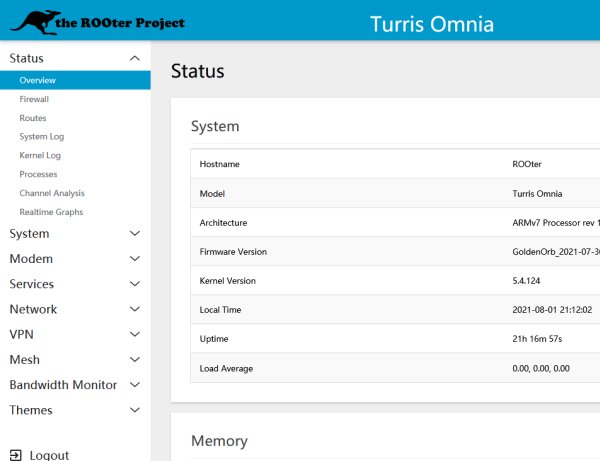Click the Bandwidth Monitor sidebar heading
Viewport: 600px width, 461px height.
(63, 385)
